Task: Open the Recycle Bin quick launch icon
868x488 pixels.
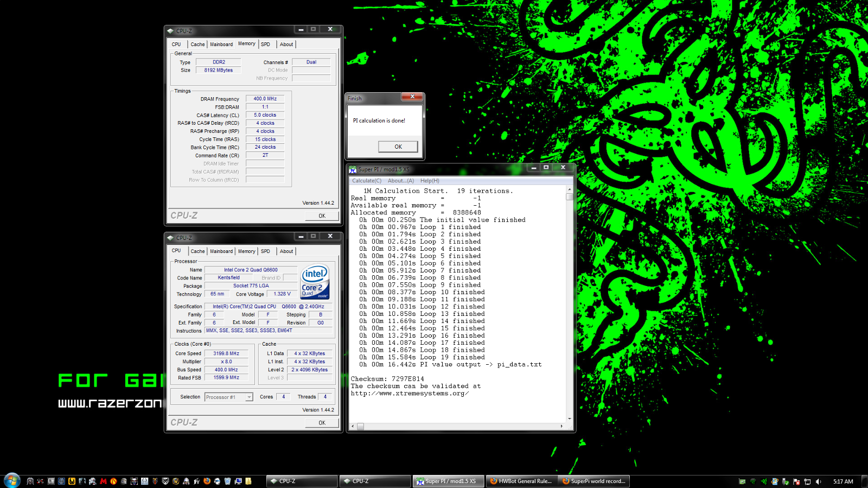Action: (227, 481)
